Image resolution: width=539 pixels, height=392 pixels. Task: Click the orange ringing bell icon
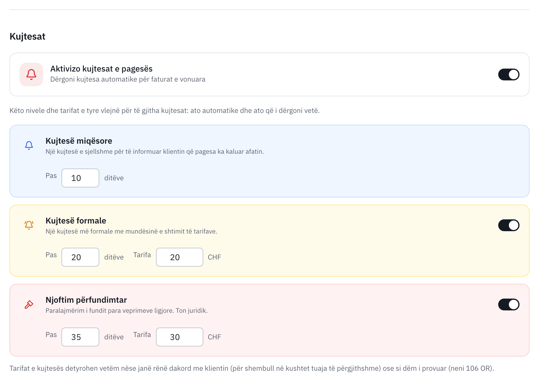point(29,225)
